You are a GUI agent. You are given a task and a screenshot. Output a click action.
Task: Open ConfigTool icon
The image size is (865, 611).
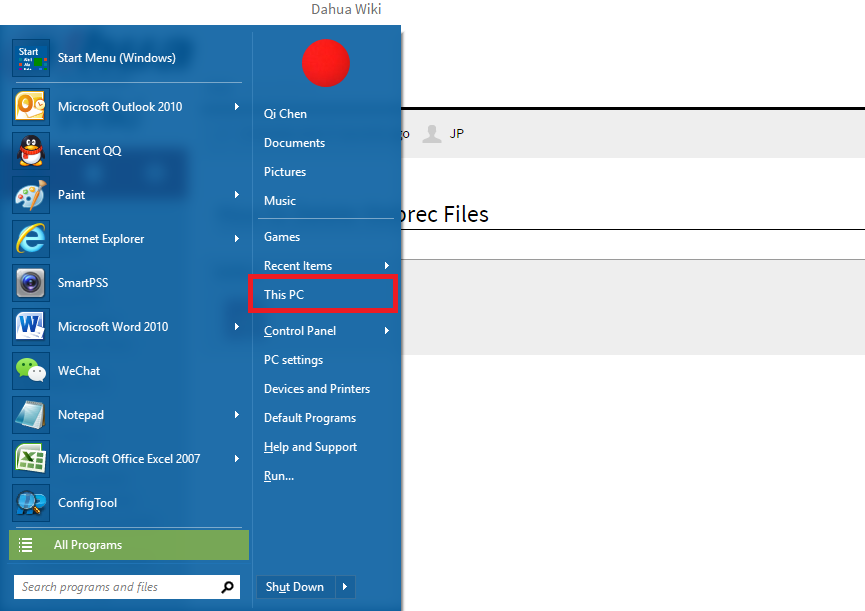31,503
